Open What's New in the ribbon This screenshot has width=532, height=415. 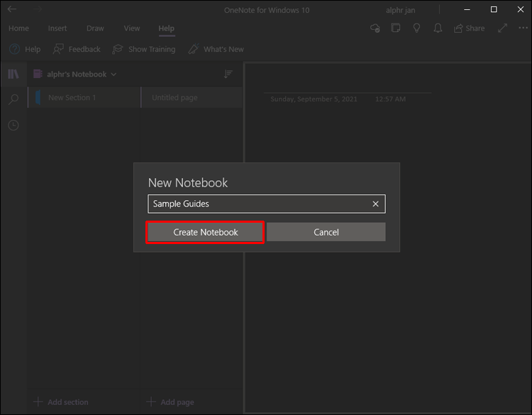[216, 49]
